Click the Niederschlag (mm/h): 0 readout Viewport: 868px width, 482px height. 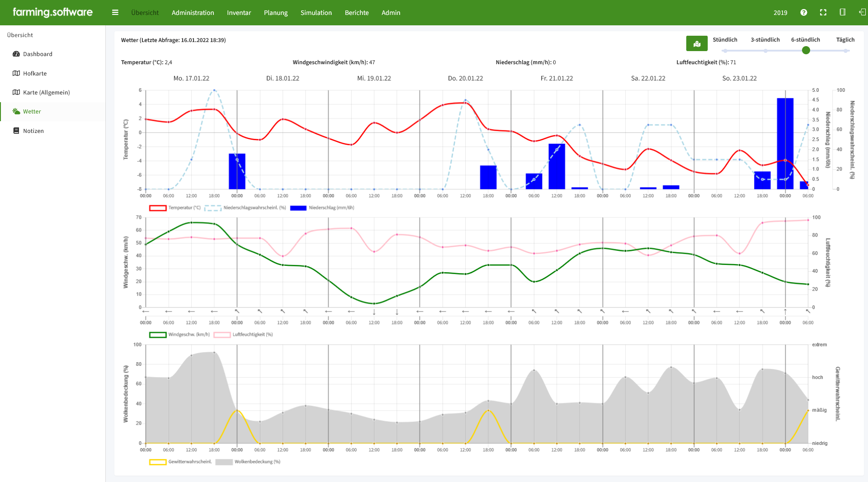point(526,62)
